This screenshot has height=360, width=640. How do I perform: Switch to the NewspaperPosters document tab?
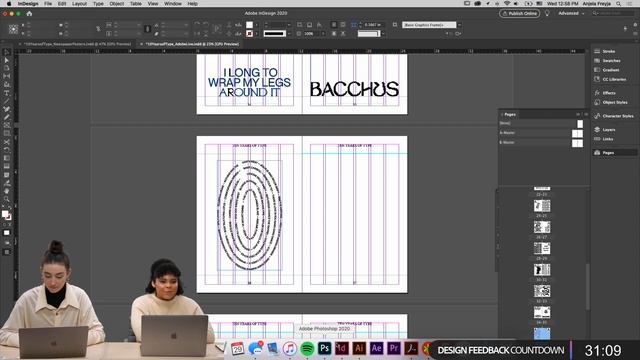click(77, 44)
